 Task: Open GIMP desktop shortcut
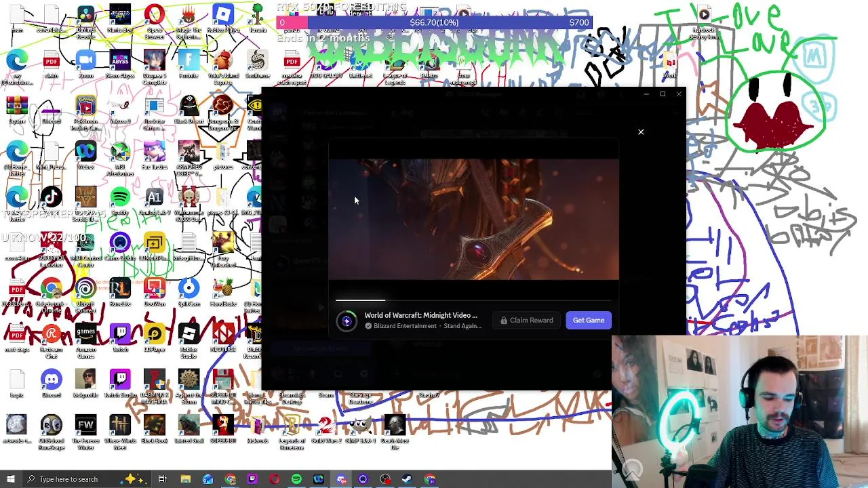(x=361, y=428)
